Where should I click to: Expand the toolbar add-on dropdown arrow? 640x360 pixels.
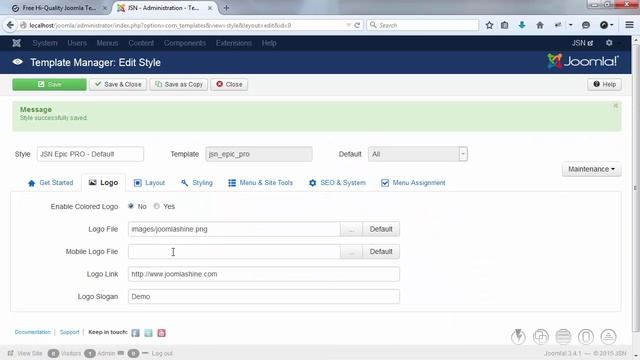pos(571,25)
